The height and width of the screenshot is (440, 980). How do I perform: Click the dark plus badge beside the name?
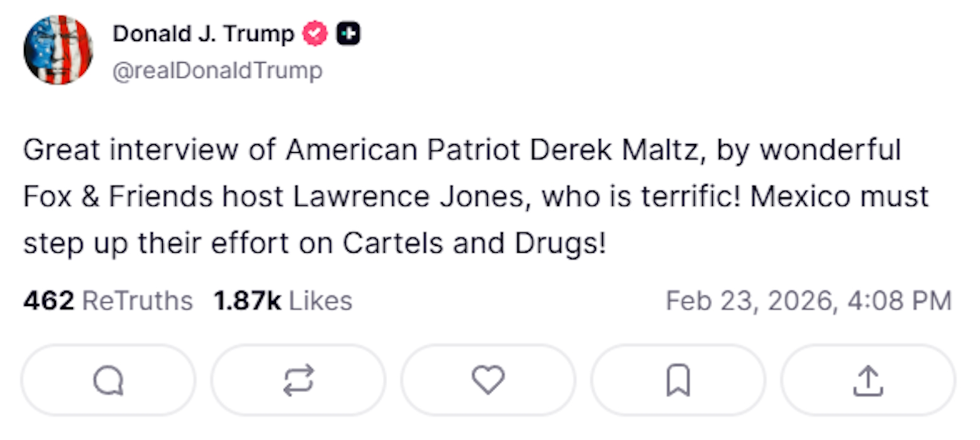[x=348, y=34]
